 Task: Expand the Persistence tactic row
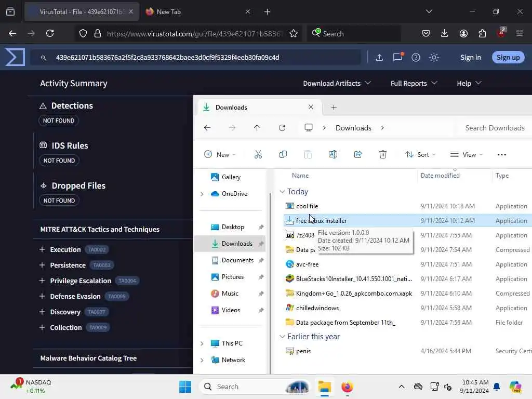coord(42,265)
